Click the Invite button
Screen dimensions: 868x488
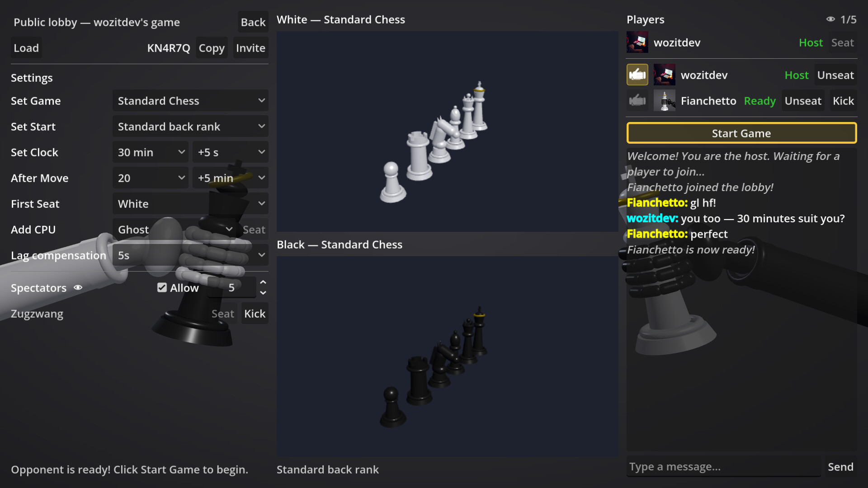250,48
